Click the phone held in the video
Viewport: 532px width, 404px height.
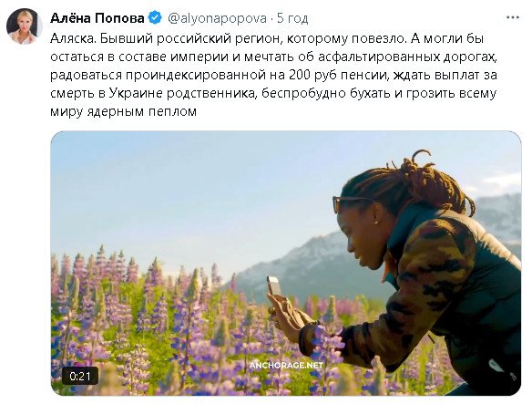tap(274, 286)
